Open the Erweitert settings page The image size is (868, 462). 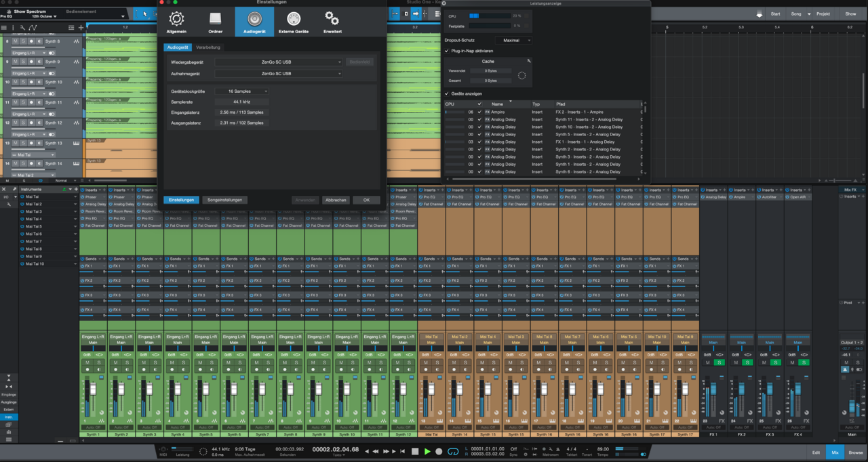[x=332, y=22]
